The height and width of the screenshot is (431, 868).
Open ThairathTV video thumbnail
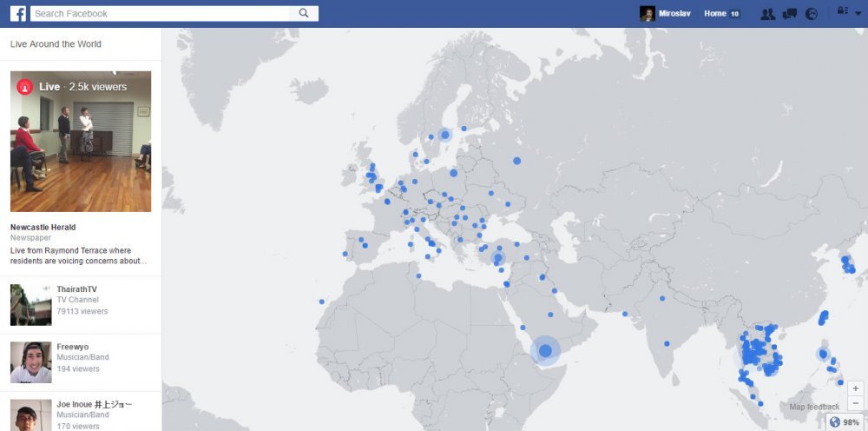tap(31, 305)
